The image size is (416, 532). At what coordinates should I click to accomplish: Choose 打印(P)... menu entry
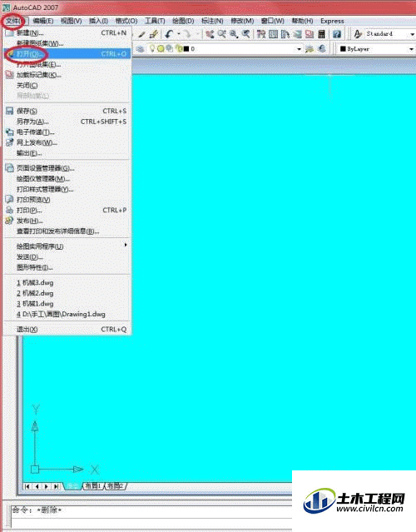[x=67, y=211]
